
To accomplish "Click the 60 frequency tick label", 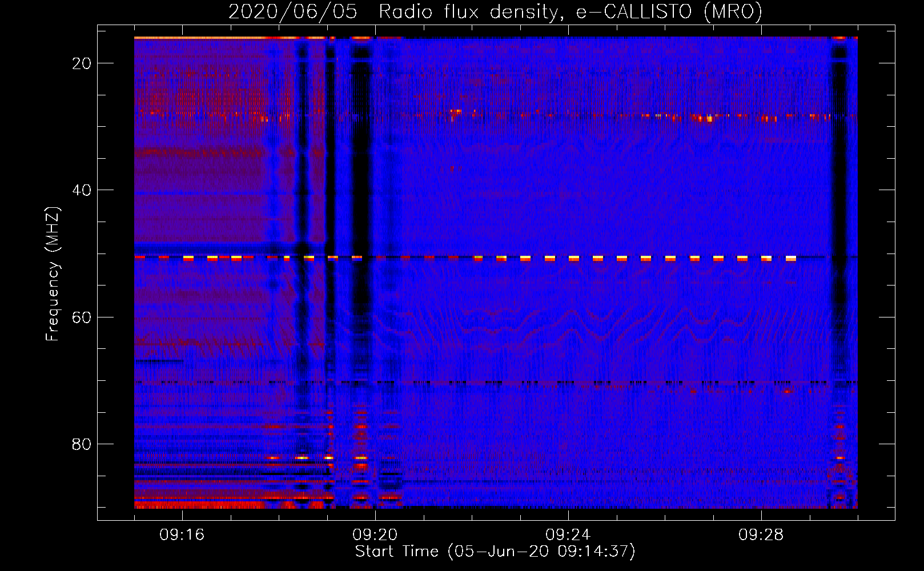I will pos(82,317).
